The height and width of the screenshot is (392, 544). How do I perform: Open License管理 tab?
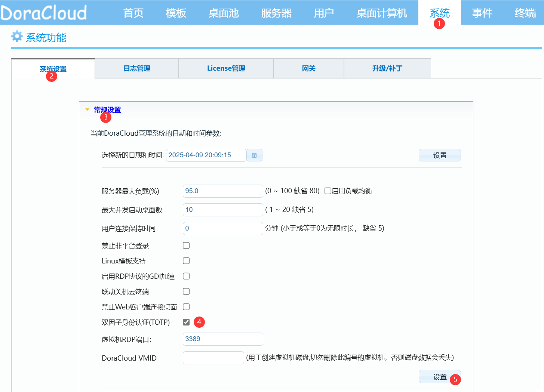pyautogui.click(x=226, y=68)
